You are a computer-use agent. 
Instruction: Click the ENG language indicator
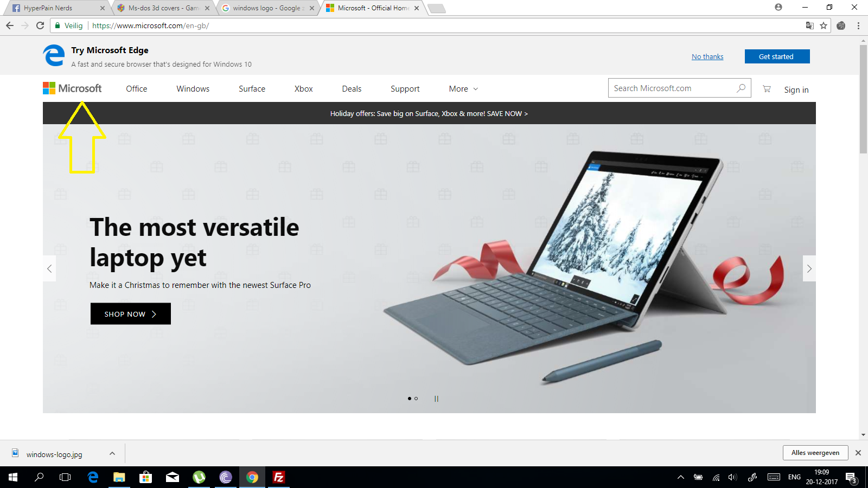coord(794,477)
